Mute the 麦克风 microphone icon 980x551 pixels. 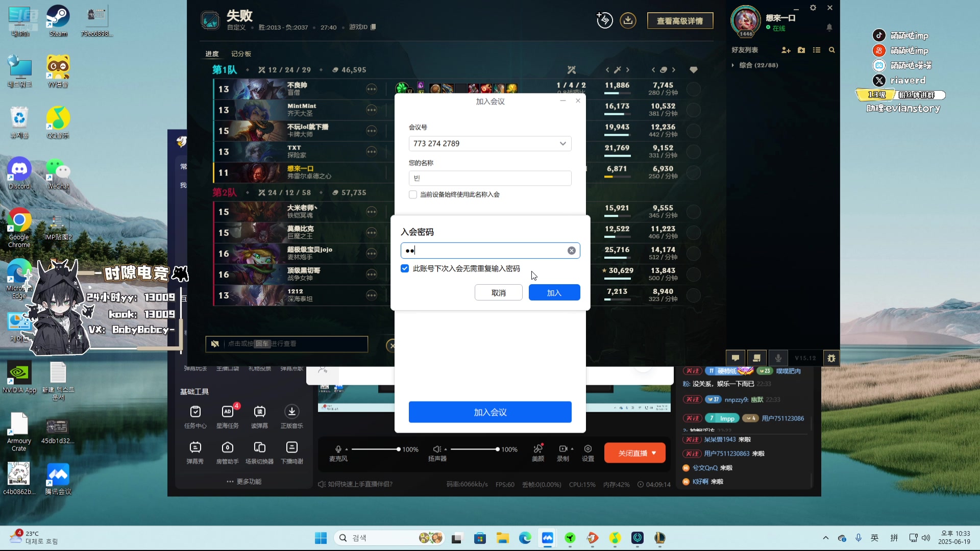(338, 449)
